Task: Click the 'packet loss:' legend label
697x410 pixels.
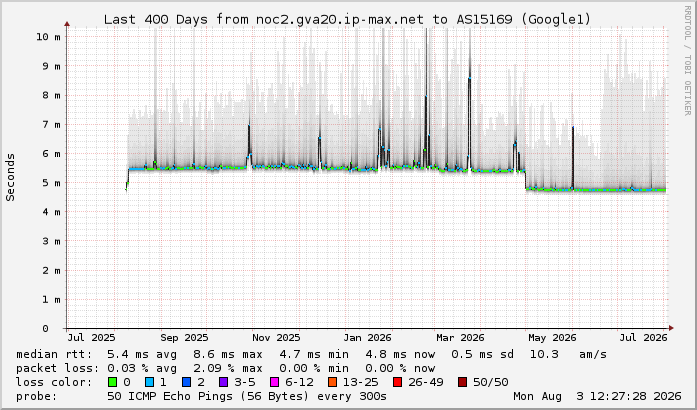Action: coord(58,368)
